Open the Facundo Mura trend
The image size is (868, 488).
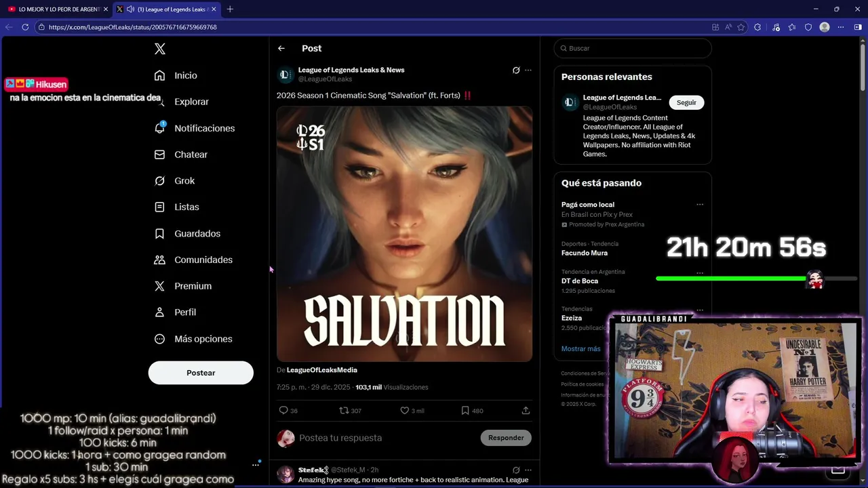point(585,253)
